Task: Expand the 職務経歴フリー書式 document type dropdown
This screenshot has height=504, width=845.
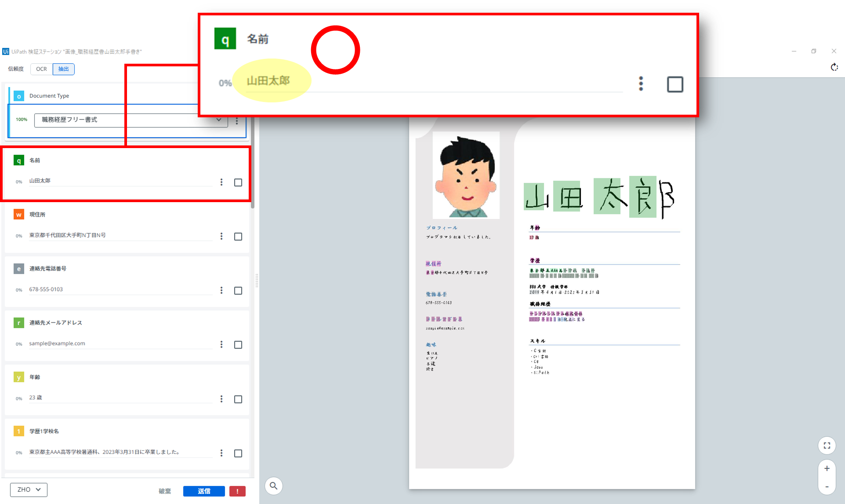Action: [x=218, y=120]
